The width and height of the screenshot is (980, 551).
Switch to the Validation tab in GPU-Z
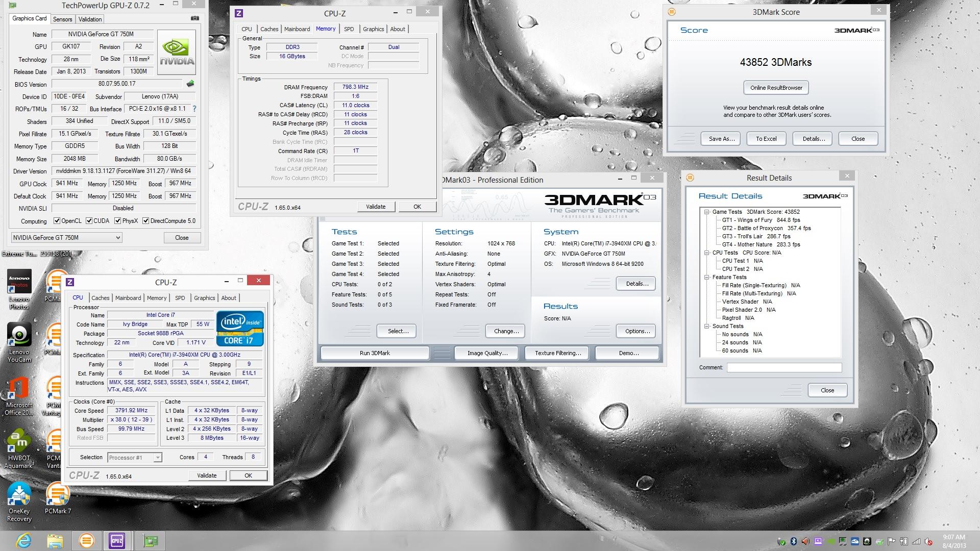pos(90,19)
